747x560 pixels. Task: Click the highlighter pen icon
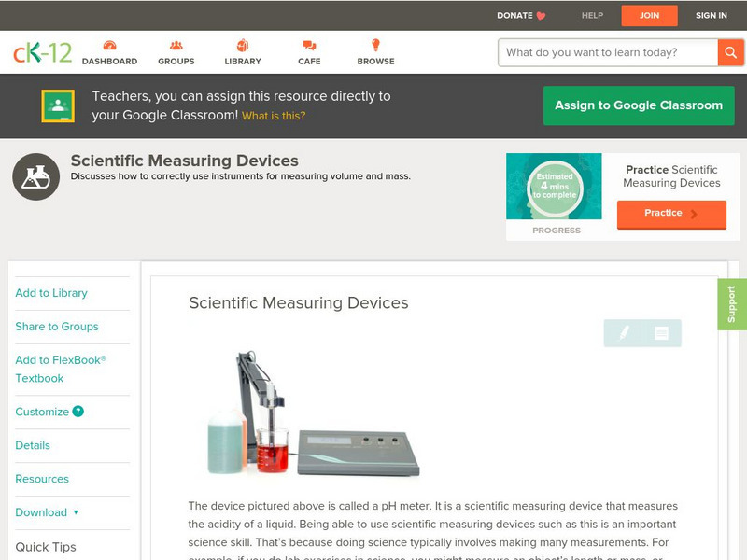click(x=624, y=333)
